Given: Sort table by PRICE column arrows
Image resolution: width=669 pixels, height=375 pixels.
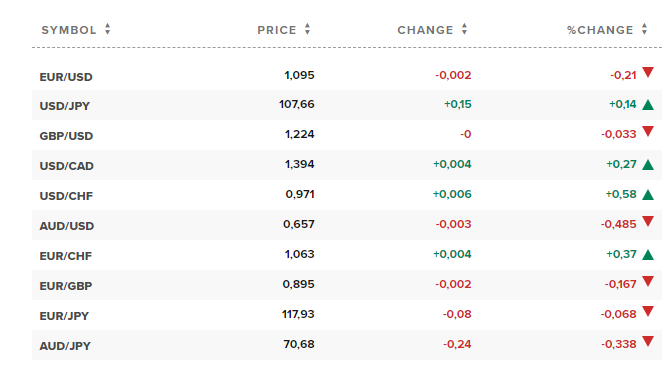Looking at the screenshot, I should click(307, 29).
